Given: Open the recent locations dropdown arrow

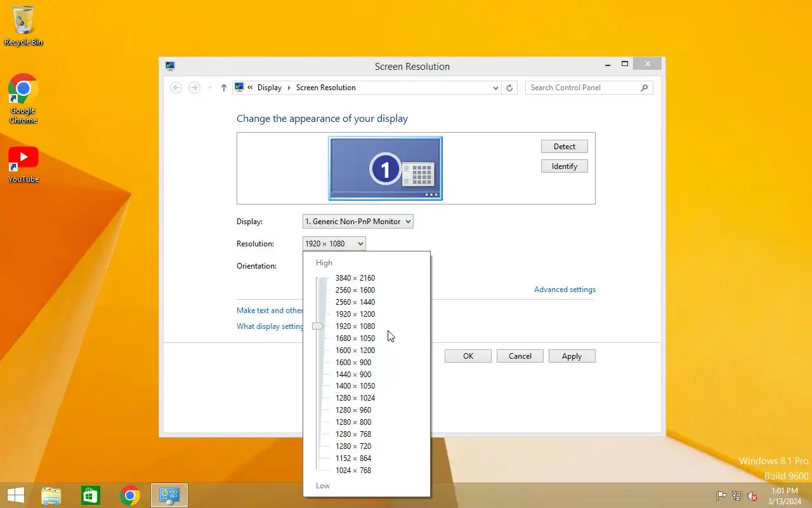Looking at the screenshot, I should point(210,88).
